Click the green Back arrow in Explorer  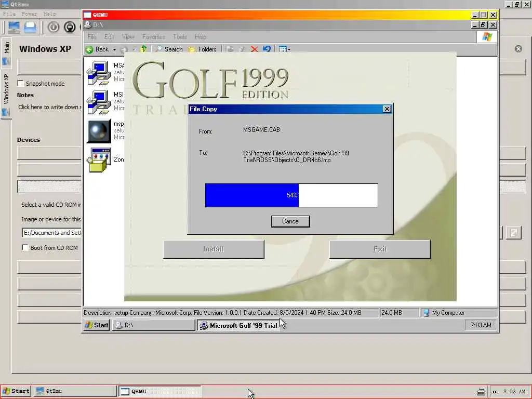pos(89,49)
